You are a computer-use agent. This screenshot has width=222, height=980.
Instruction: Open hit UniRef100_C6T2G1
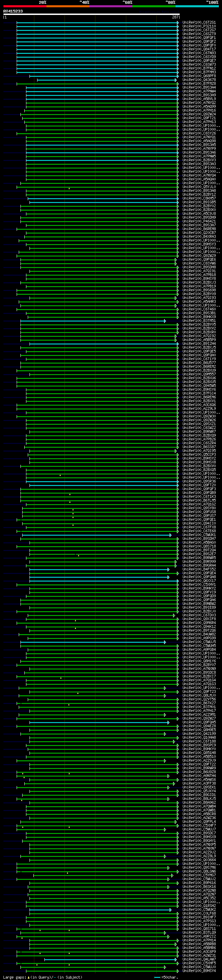point(199,23)
